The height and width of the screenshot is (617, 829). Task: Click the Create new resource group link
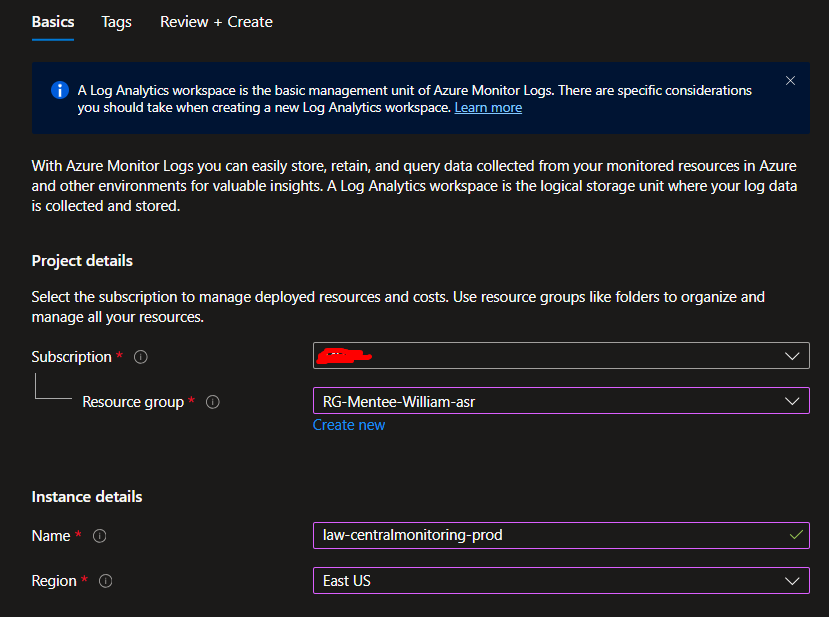click(348, 425)
